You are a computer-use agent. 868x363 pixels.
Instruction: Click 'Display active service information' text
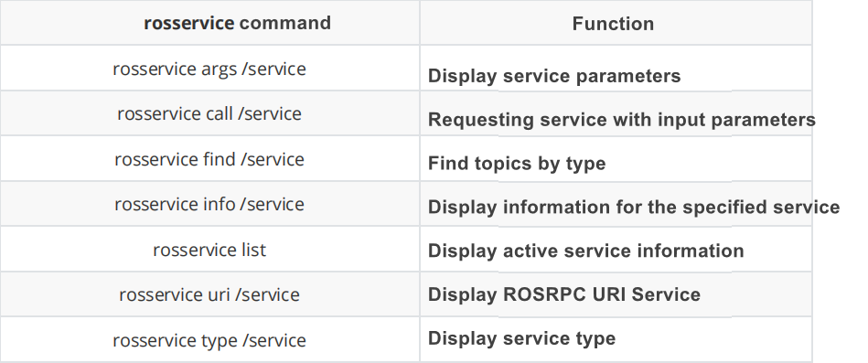(x=585, y=251)
